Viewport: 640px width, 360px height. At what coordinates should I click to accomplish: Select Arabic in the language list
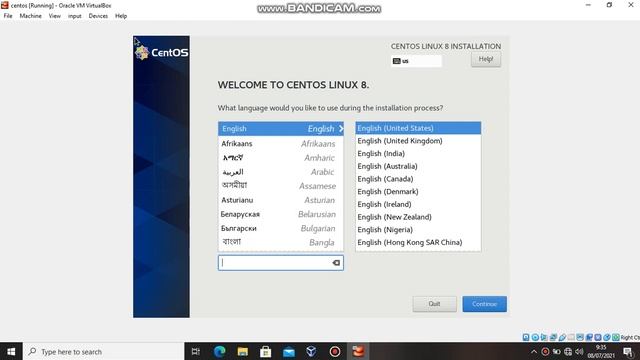click(x=281, y=172)
